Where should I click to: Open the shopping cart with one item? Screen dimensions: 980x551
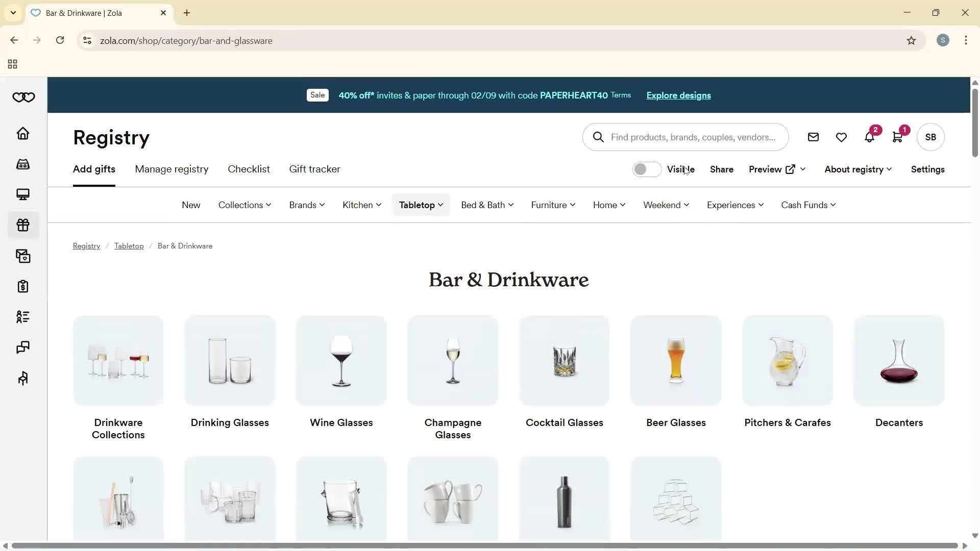coord(898,137)
